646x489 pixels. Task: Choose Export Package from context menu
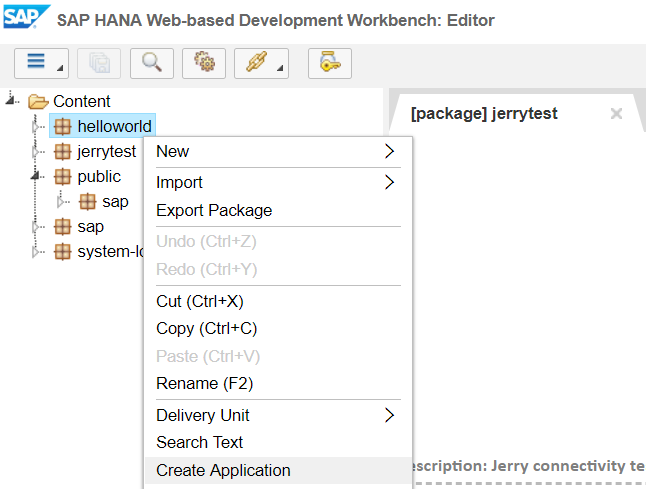(214, 210)
